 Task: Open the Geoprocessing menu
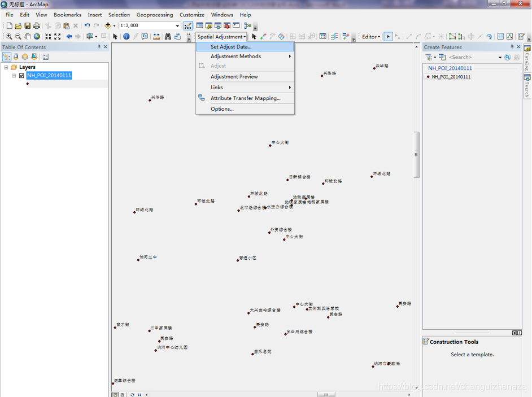tap(154, 15)
